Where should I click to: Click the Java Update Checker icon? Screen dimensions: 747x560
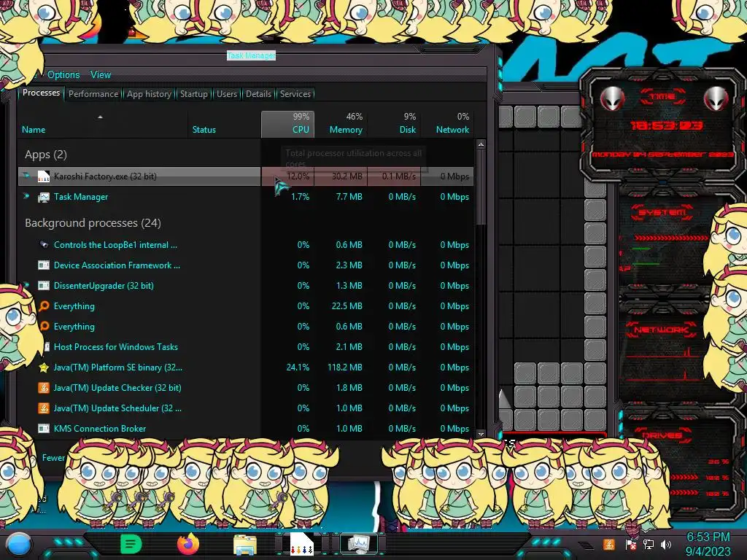click(43, 388)
